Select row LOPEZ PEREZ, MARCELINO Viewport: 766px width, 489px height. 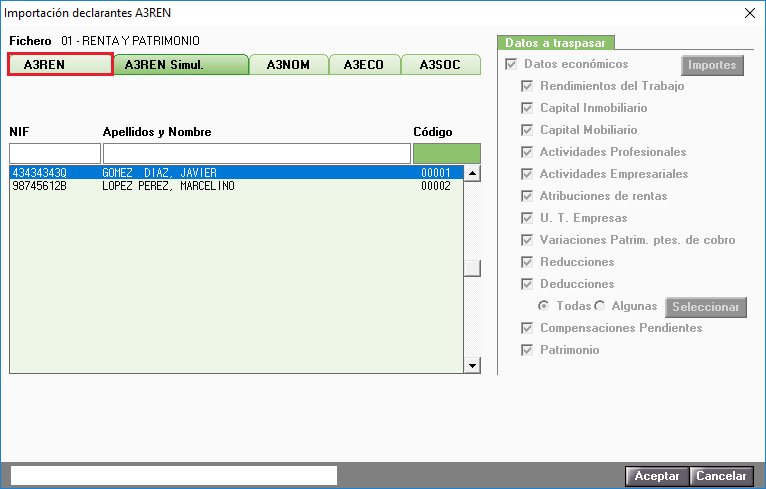[236, 186]
